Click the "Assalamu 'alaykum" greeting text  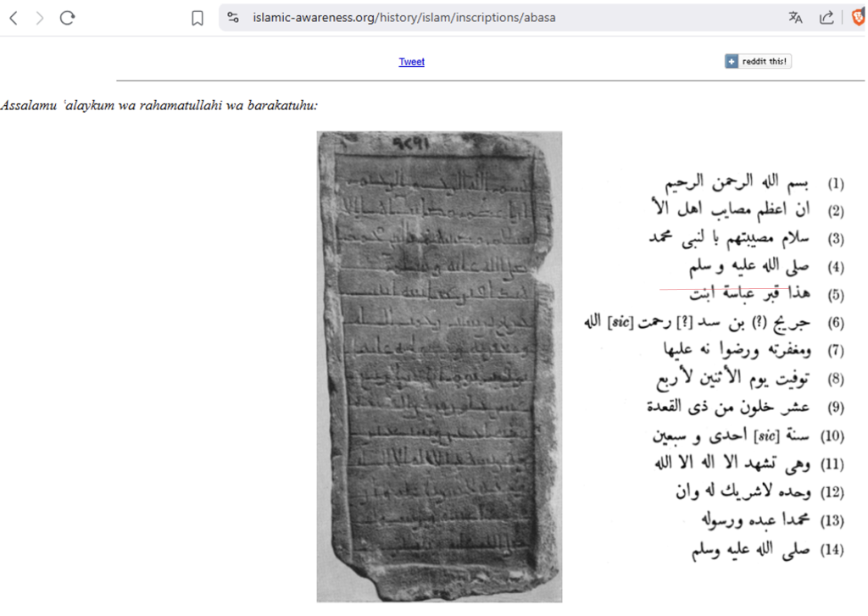[159, 106]
